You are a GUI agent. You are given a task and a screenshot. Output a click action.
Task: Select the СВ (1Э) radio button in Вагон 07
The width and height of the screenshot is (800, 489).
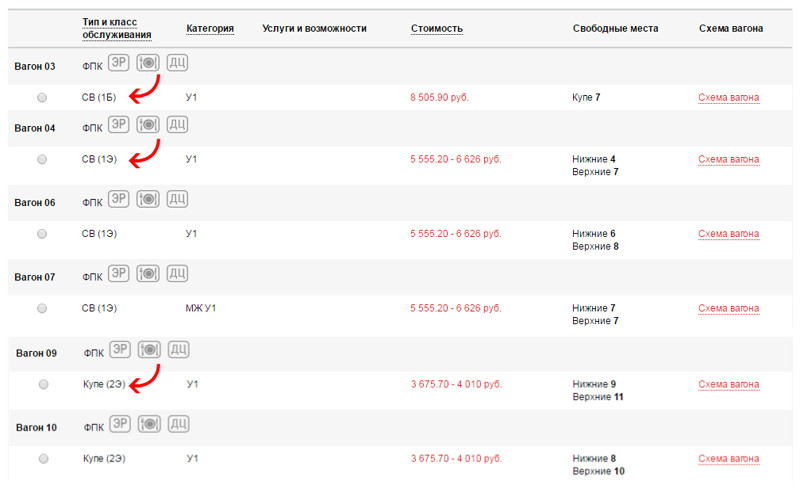pyautogui.click(x=42, y=308)
